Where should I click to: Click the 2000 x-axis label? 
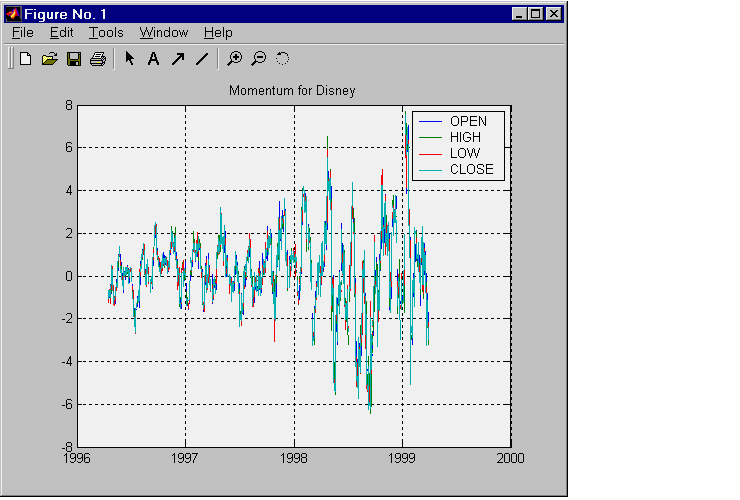510,458
